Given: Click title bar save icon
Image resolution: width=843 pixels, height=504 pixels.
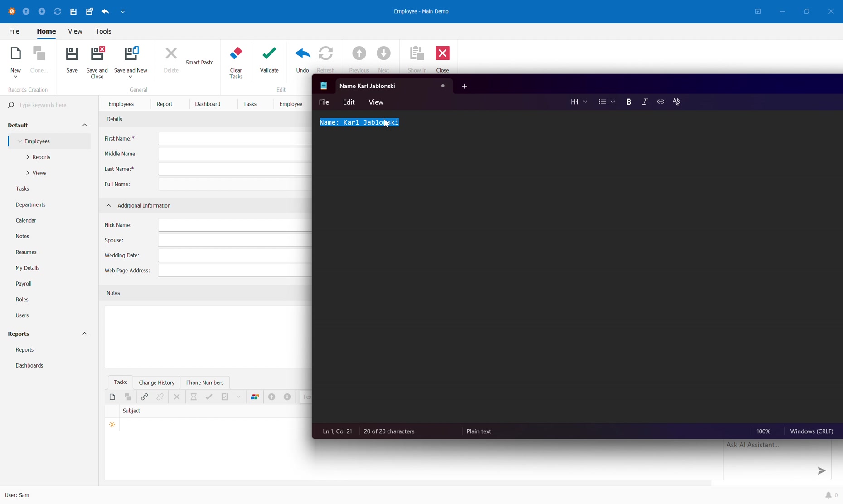Looking at the screenshot, I should click(x=73, y=11).
